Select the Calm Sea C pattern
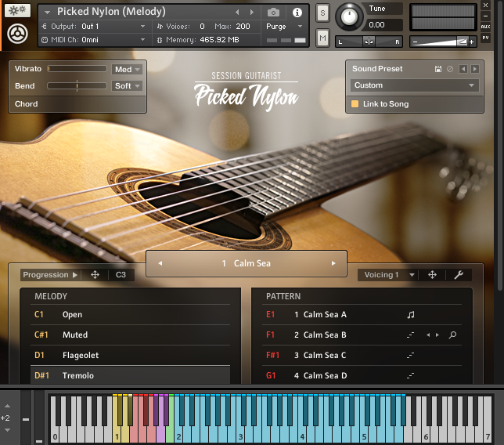 tap(325, 356)
